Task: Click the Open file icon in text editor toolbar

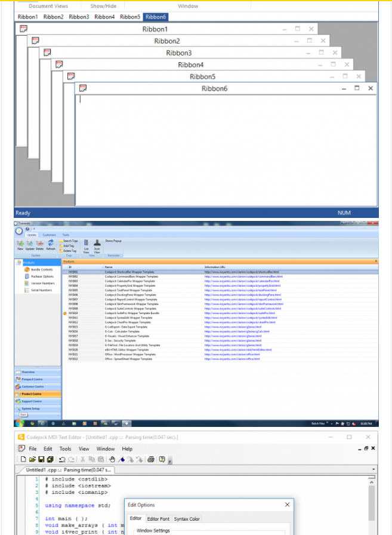Action: pyautogui.click(x=32, y=459)
